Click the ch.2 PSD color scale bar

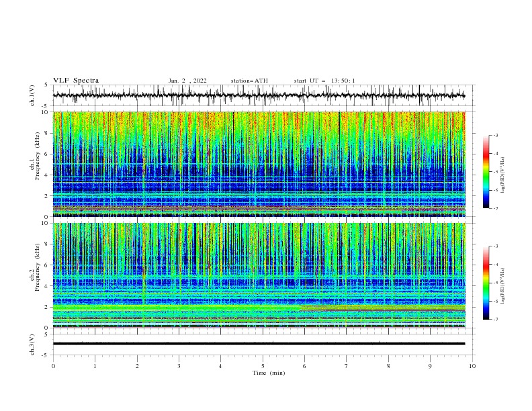pos(486,283)
